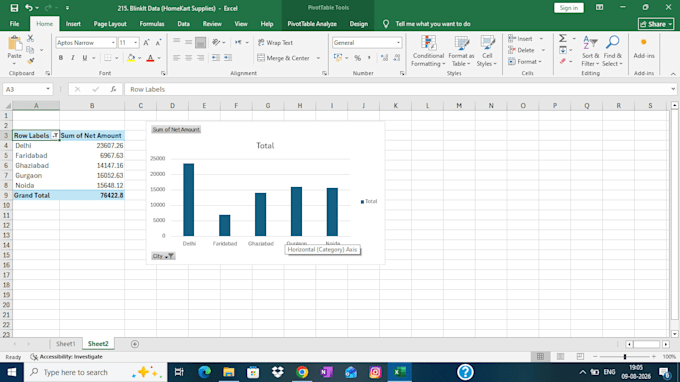
Task: Expand the City field button dropdown on chart
Action: [x=163, y=256]
